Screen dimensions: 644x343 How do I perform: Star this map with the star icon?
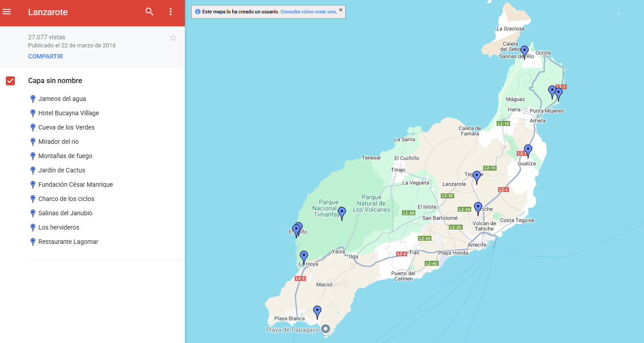tap(173, 38)
